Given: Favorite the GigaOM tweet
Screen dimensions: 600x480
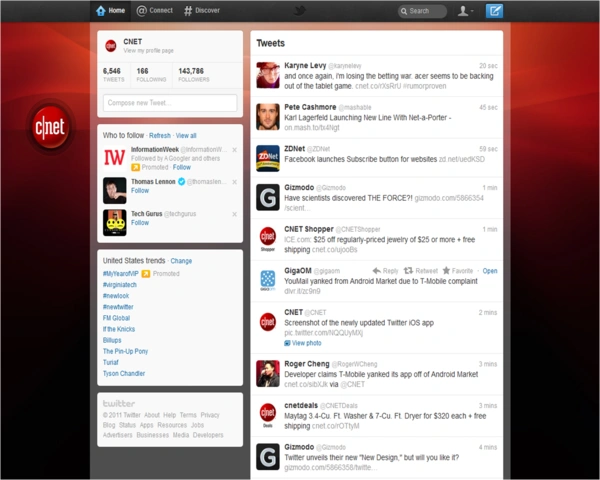Looking at the screenshot, I should pos(458,271).
